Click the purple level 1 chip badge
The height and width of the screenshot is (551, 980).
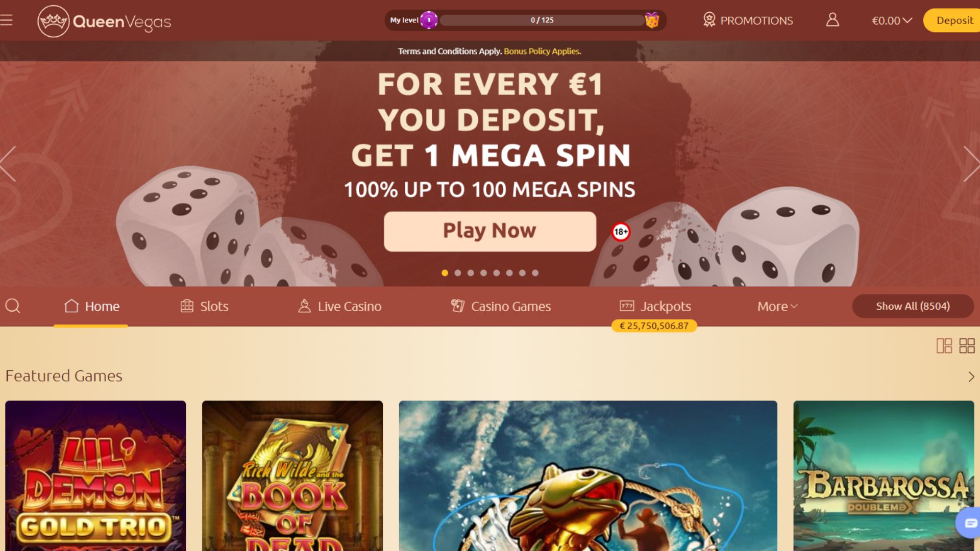(429, 20)
